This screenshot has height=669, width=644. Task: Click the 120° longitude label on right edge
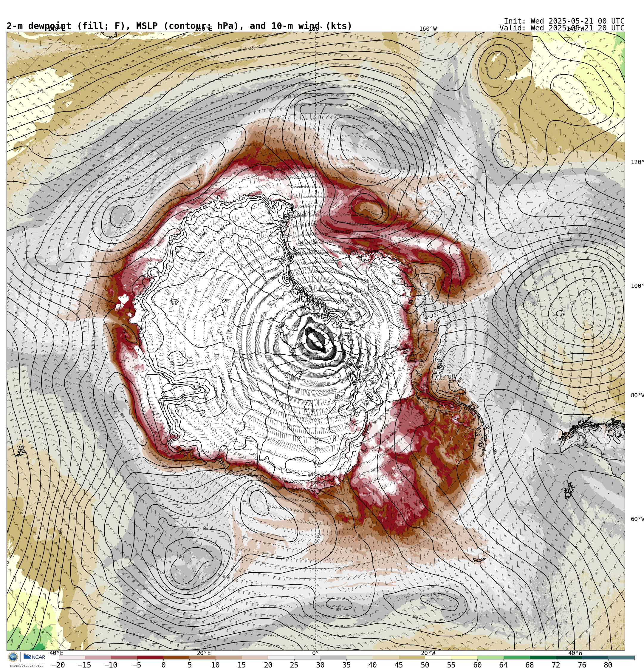637,162
